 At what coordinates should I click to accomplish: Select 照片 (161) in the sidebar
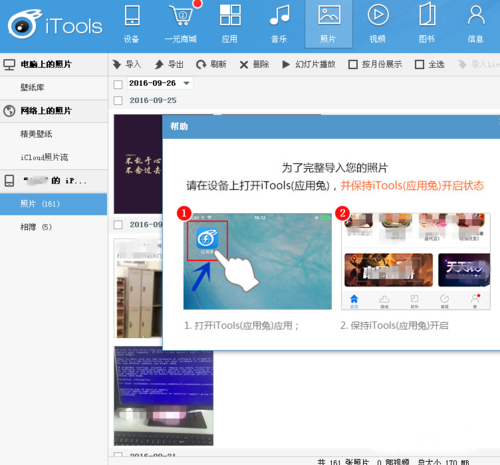(x=54, y=204)
